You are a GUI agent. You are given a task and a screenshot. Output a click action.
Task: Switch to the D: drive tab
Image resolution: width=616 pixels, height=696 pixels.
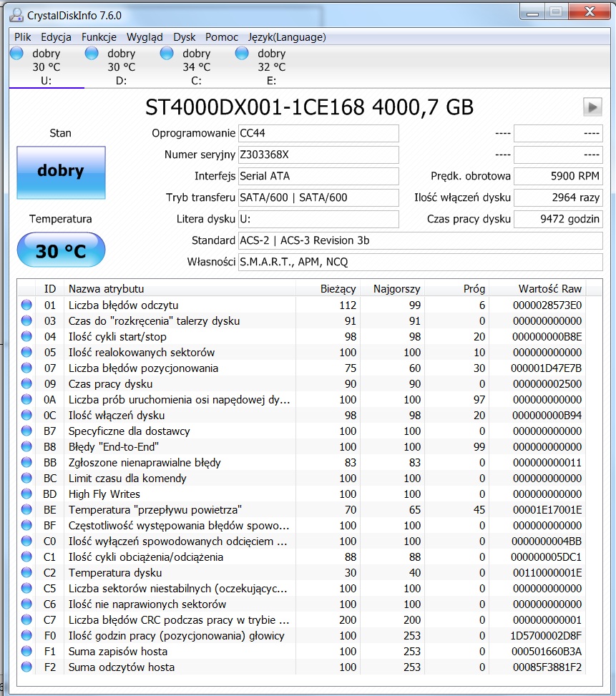click(x=121, y=67)
